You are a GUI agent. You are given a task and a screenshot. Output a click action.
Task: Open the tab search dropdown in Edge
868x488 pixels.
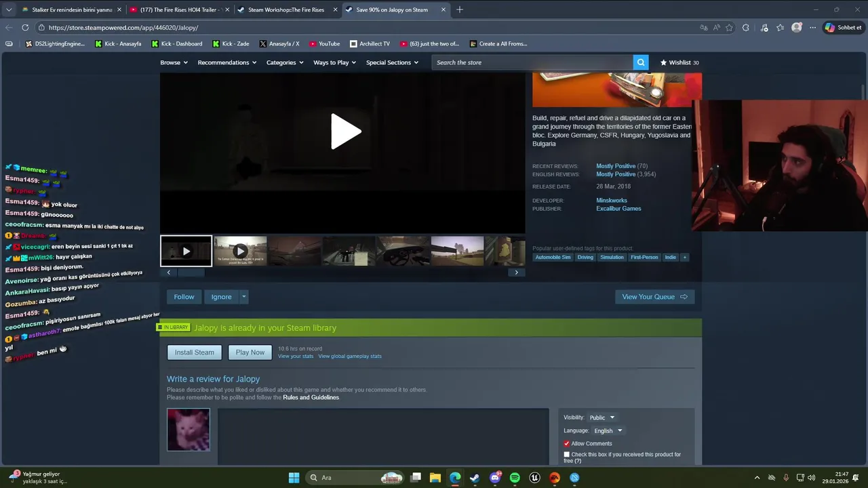(9, 9)
